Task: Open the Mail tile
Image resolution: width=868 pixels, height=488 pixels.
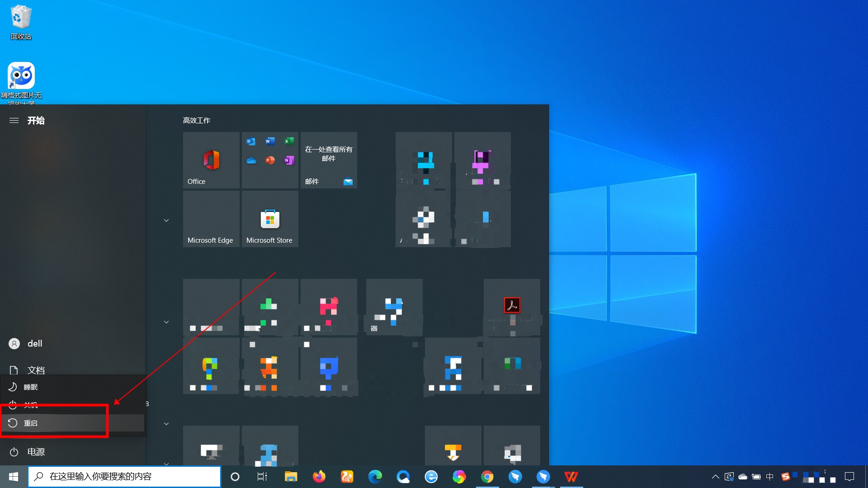Action: (329, 160)
